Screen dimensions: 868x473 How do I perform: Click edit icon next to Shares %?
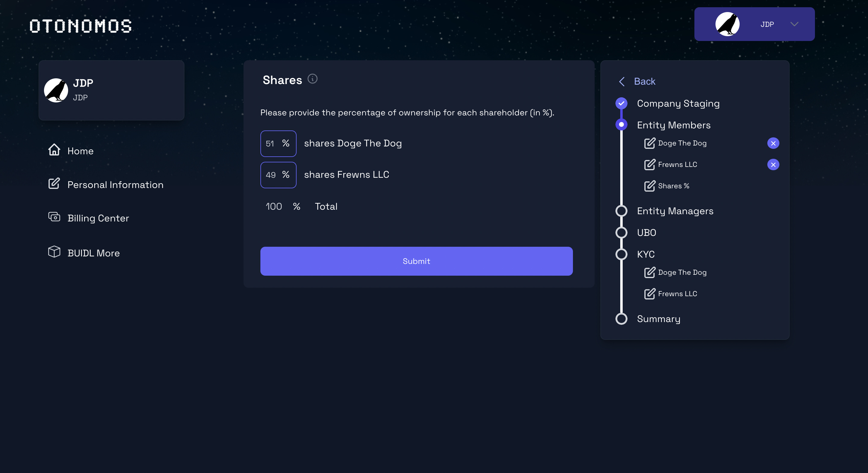[650, 186]
